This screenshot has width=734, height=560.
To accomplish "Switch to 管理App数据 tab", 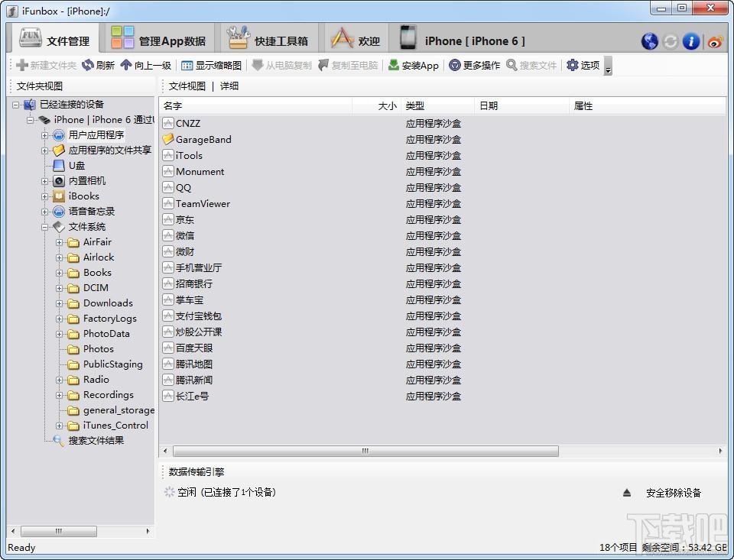I will tap(159, 41).
